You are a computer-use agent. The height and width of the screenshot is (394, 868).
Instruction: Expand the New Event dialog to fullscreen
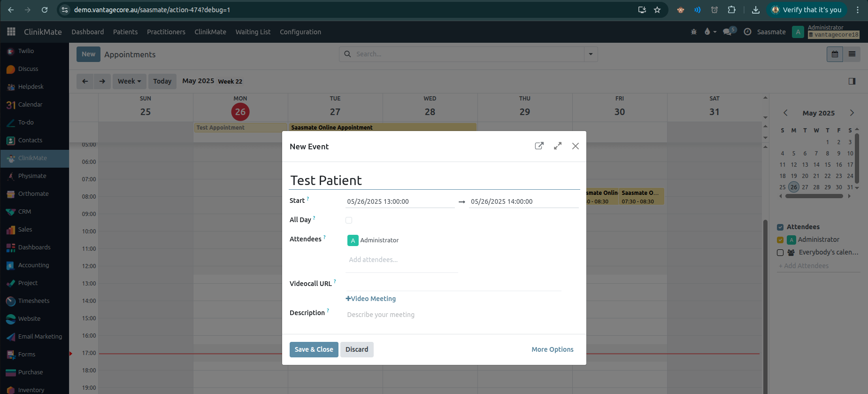[557, 146]
